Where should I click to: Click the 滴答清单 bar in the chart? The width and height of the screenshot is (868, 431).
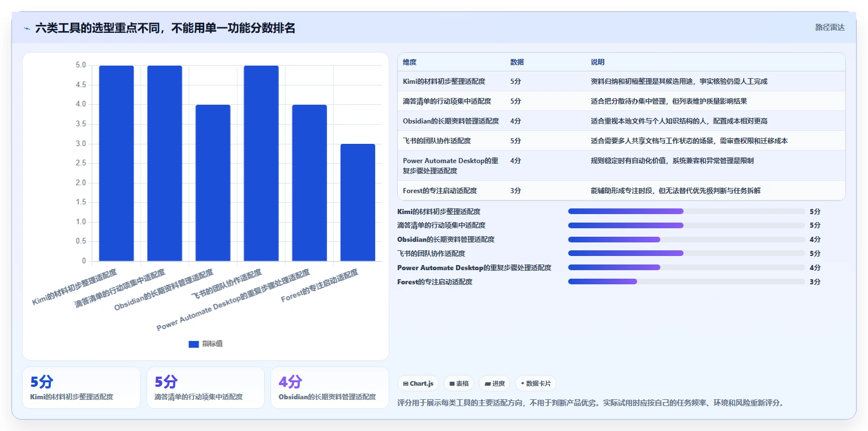click(x=165, y=163)
